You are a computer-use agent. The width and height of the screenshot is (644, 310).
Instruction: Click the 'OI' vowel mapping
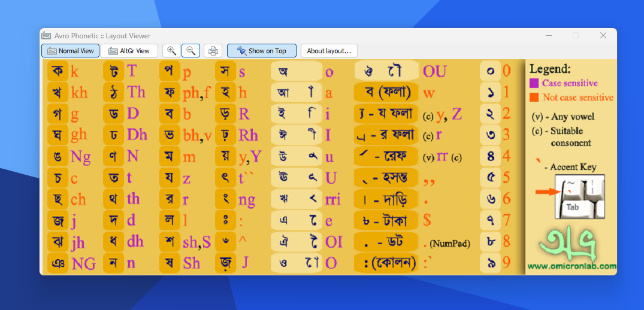(x=334, y=242)
